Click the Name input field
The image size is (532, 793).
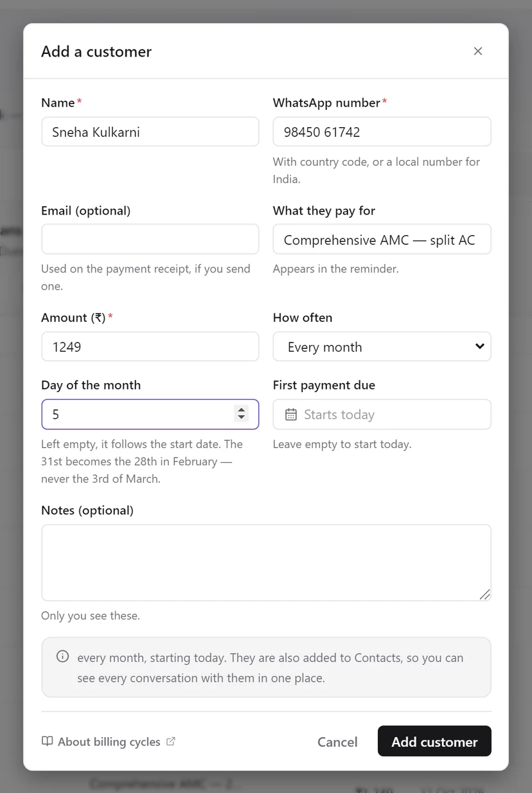click(150, 132)
